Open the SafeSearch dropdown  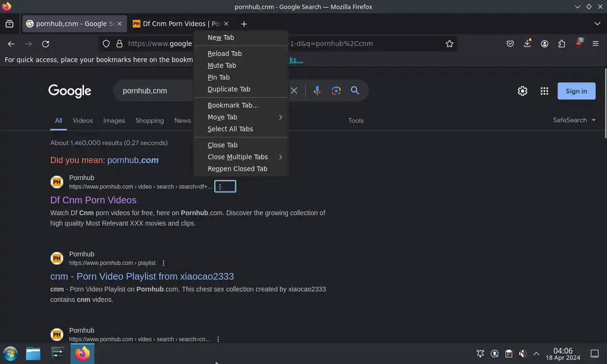[574, 120]
